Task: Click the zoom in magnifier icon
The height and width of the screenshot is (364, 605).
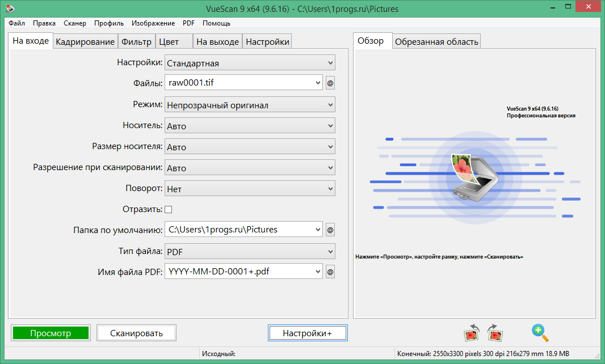Action: click(x=540, y=333)
